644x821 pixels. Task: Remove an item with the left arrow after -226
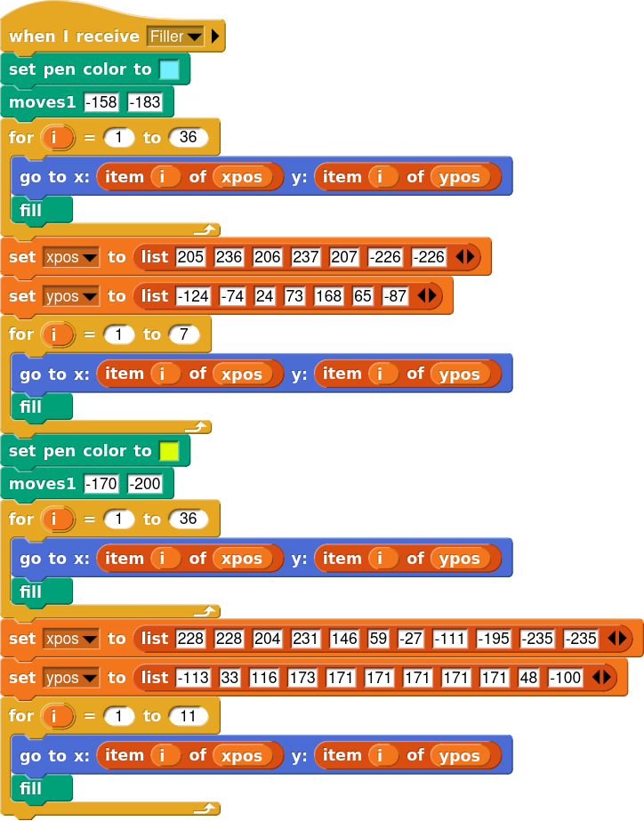coord(461,257)
